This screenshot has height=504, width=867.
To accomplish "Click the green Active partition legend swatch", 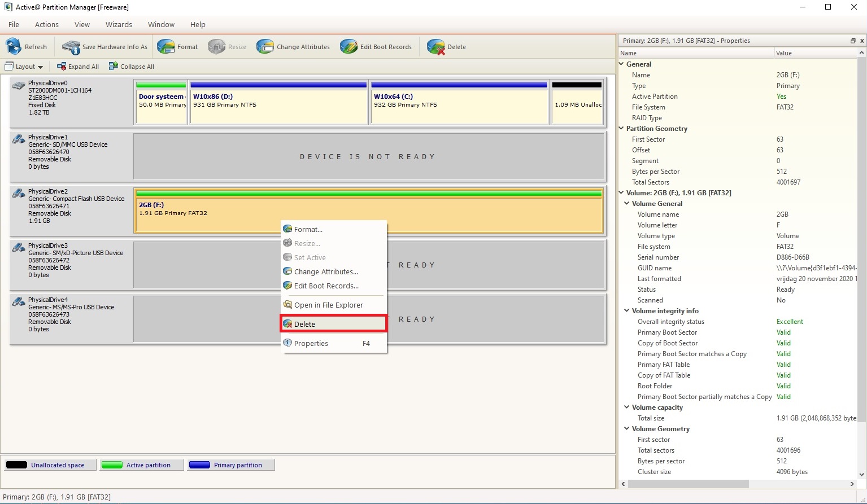I will pyautogui.click(x=112, y=465).
